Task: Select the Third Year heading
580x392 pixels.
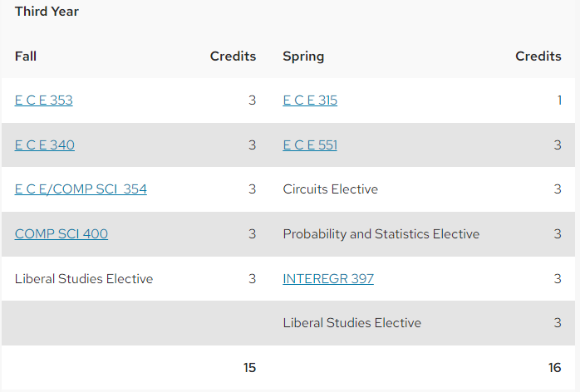Action: coord(47,12)
